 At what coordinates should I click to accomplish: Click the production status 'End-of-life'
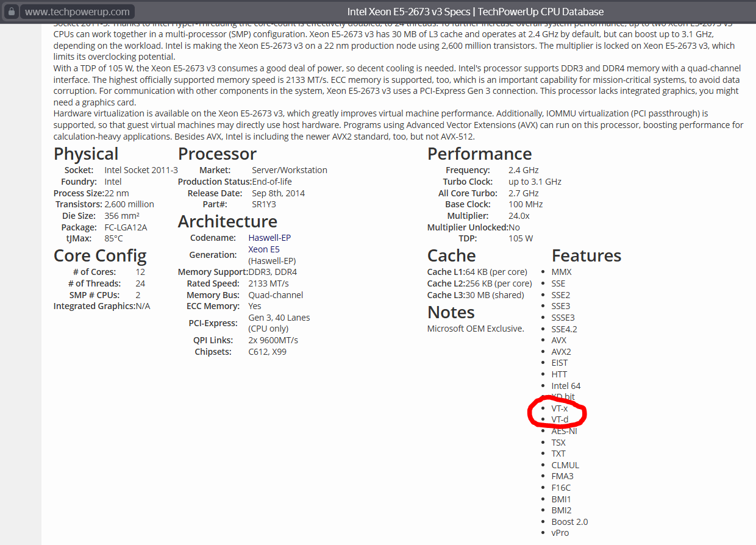272,182
